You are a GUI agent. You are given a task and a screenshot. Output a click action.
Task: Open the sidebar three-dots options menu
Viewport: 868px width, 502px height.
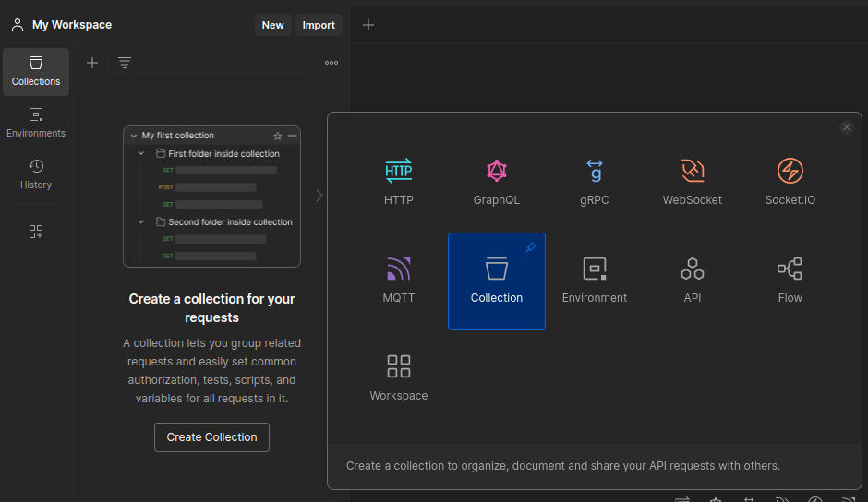[332, 63]
